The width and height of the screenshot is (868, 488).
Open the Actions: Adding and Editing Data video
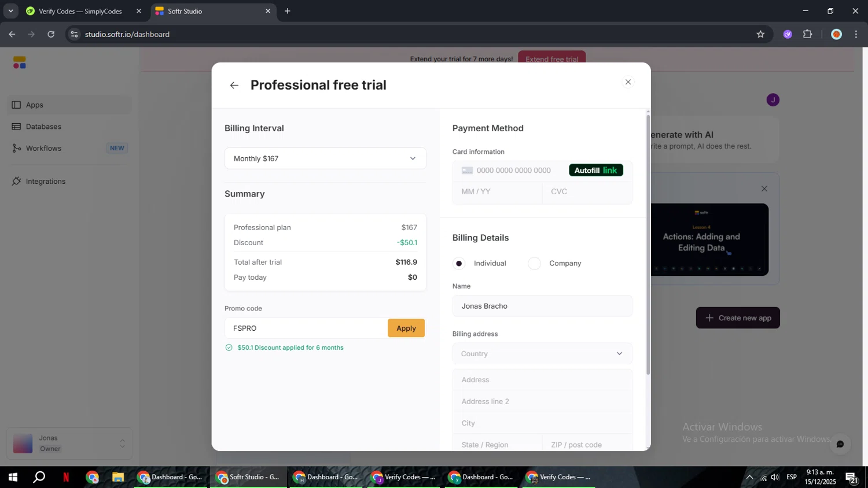pos(709,239)
